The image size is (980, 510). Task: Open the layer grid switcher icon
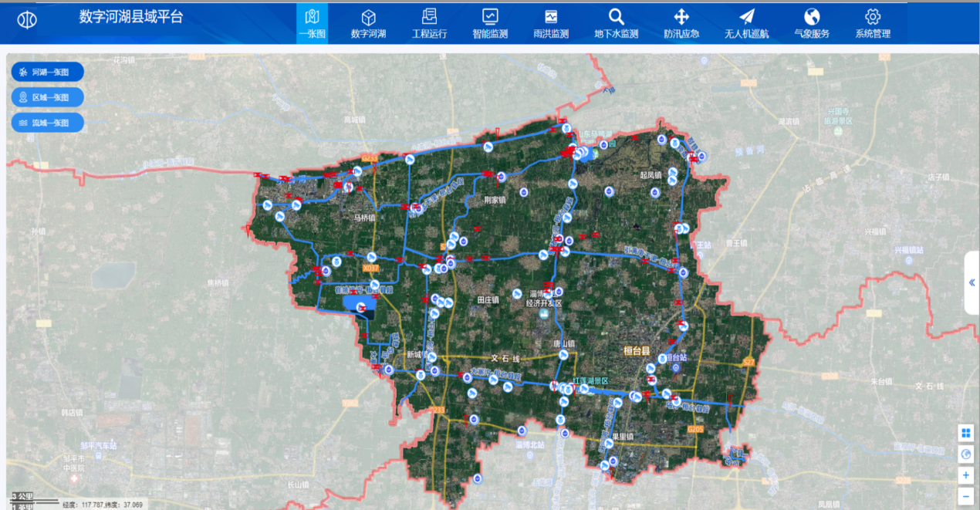click(x=965, y=433)
